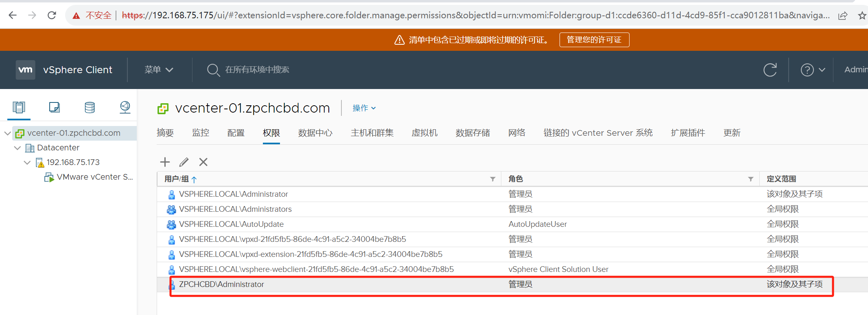Select host 192.168.75.173 in the tree

coord(73,162)
